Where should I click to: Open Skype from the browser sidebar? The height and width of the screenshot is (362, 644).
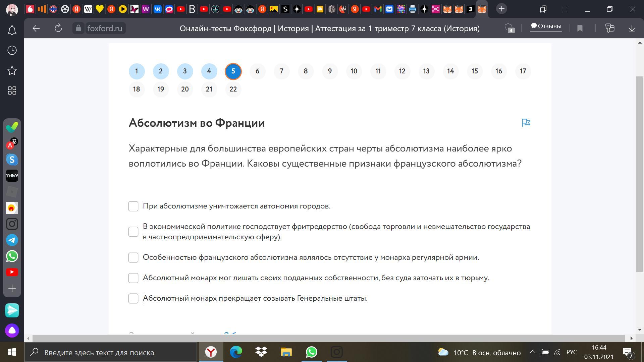pos(12,160)
